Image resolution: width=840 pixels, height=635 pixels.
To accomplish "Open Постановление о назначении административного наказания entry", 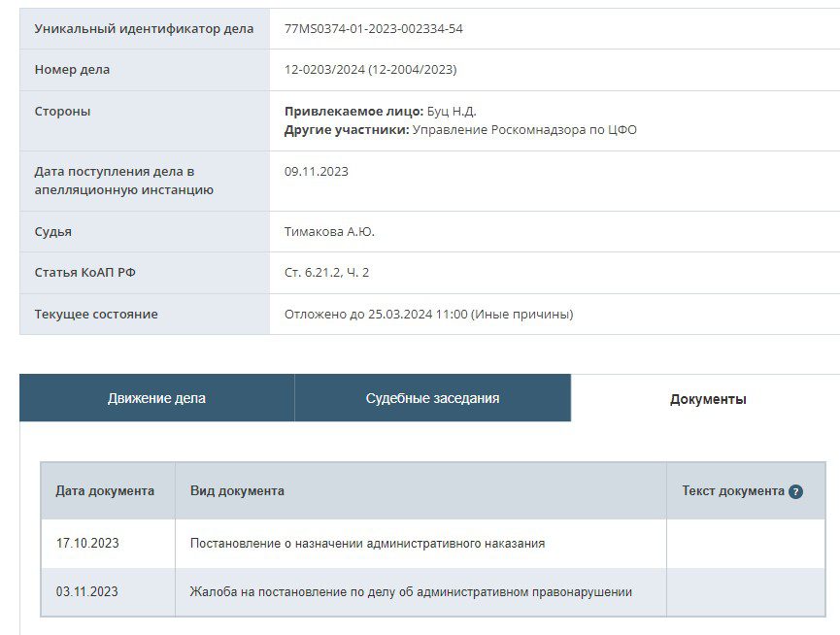I will tap(367, 544).
